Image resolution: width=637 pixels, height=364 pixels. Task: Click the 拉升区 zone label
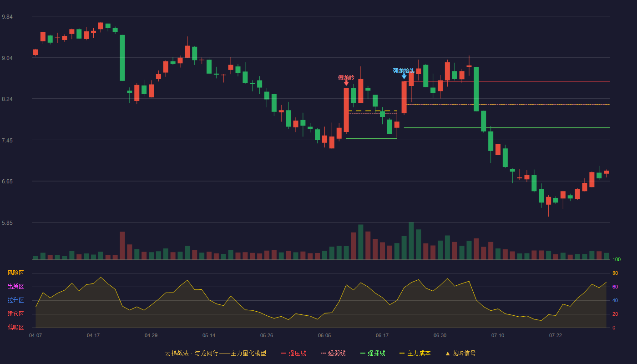point(15,300)
